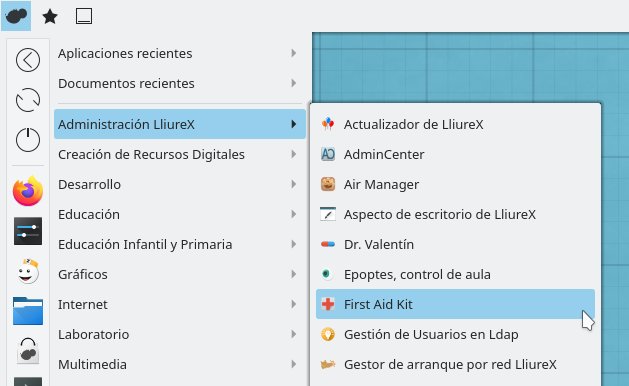629x386 pixels.
Task: Click the restart circular arrows icon
Action: pos(28,100)
